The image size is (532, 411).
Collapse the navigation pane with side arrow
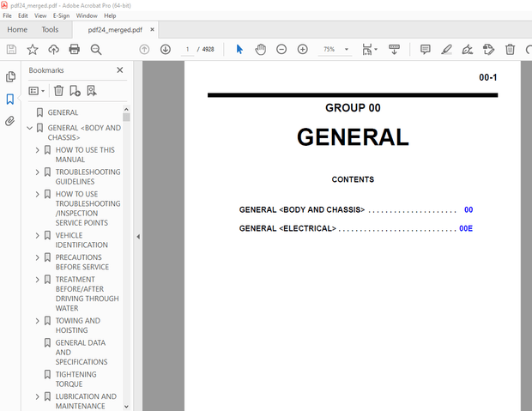[x=138, y=237]
